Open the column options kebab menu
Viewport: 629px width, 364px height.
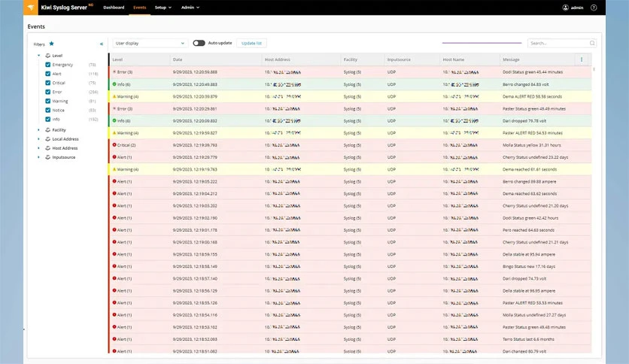tap(582, 59)
